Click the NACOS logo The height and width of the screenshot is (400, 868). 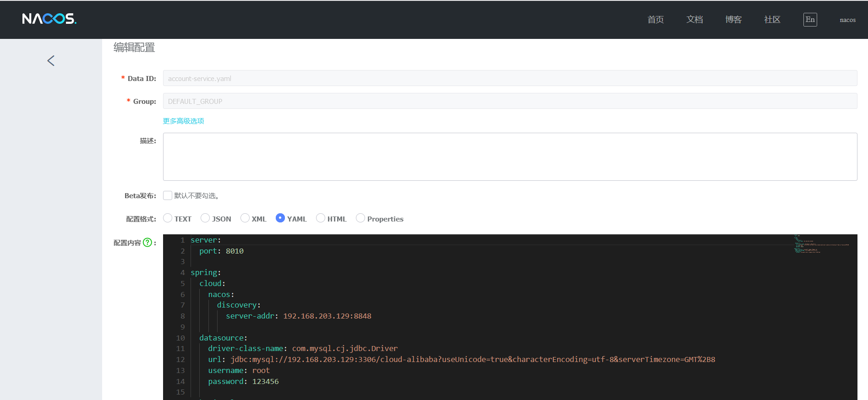click(x=49, y=19)
